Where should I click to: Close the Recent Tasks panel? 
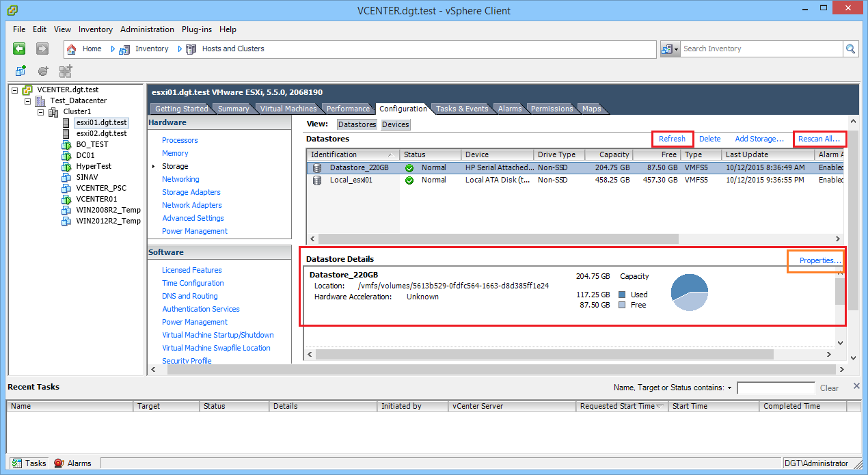click(x=856, y=386)
